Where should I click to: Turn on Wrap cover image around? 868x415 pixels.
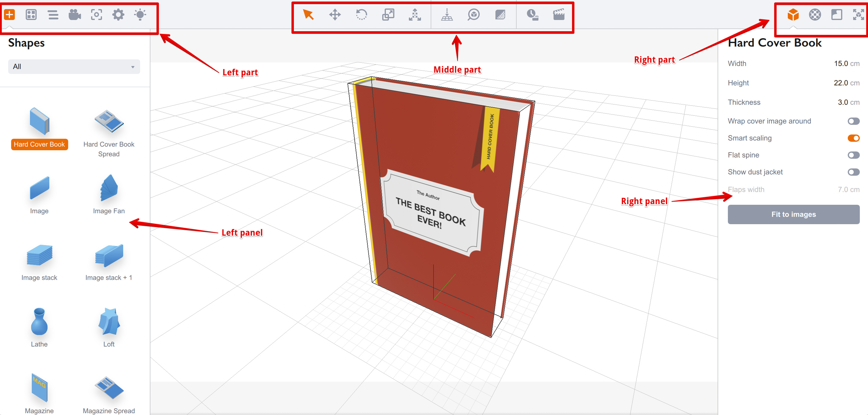[853, 121]
